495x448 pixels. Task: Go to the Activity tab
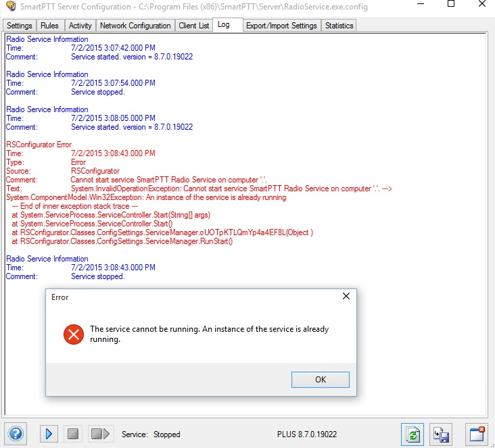(80, 26)
